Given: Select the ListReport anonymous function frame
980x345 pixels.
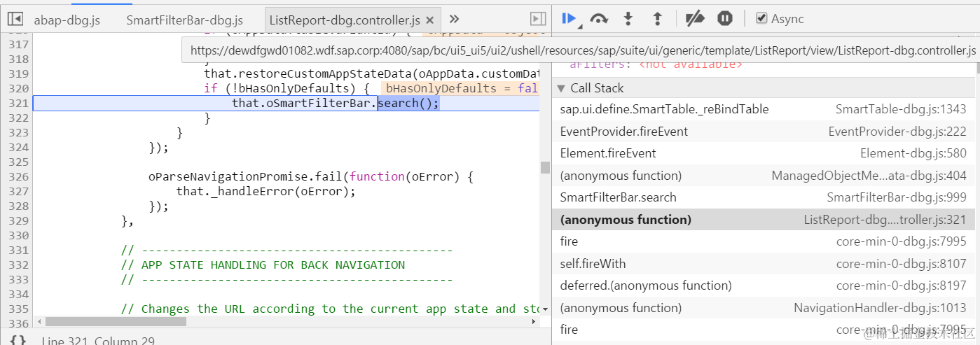Looking at the screenshot, I should (x=763, y=220).
